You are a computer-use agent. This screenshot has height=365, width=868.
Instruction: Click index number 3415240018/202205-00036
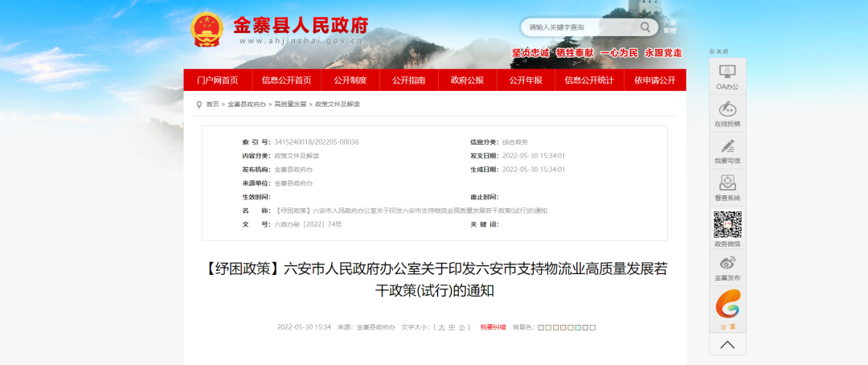[317, 141]
